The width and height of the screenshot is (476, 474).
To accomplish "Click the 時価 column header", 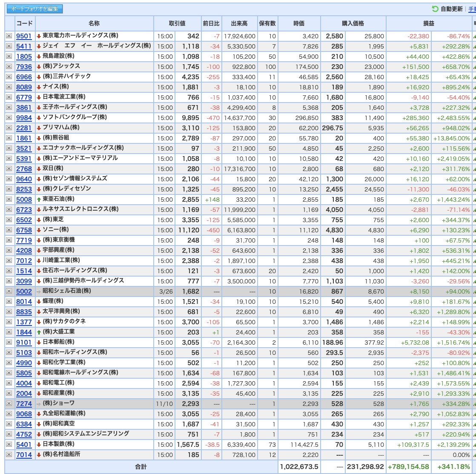I will click(x=299, y=23).
